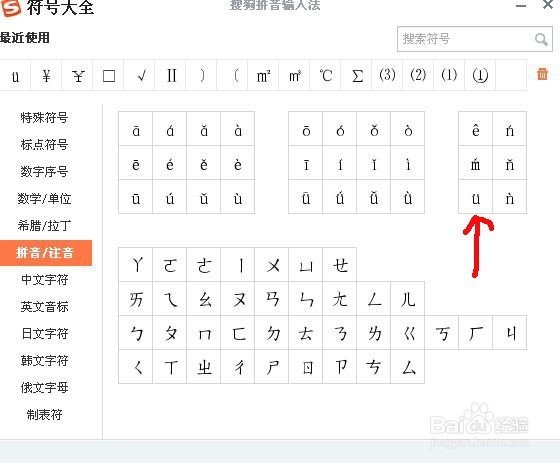
Task: Insert recent m² symbol
Action: 263,75
